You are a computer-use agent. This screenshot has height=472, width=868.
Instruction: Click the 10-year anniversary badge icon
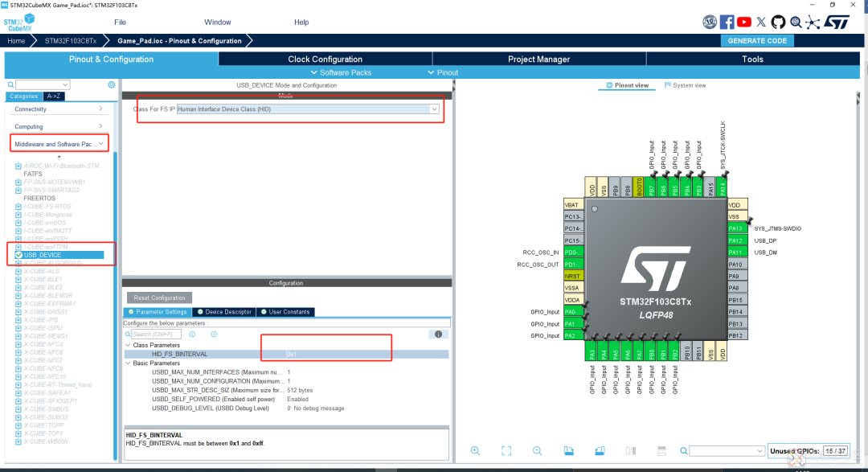coord(710,23)
